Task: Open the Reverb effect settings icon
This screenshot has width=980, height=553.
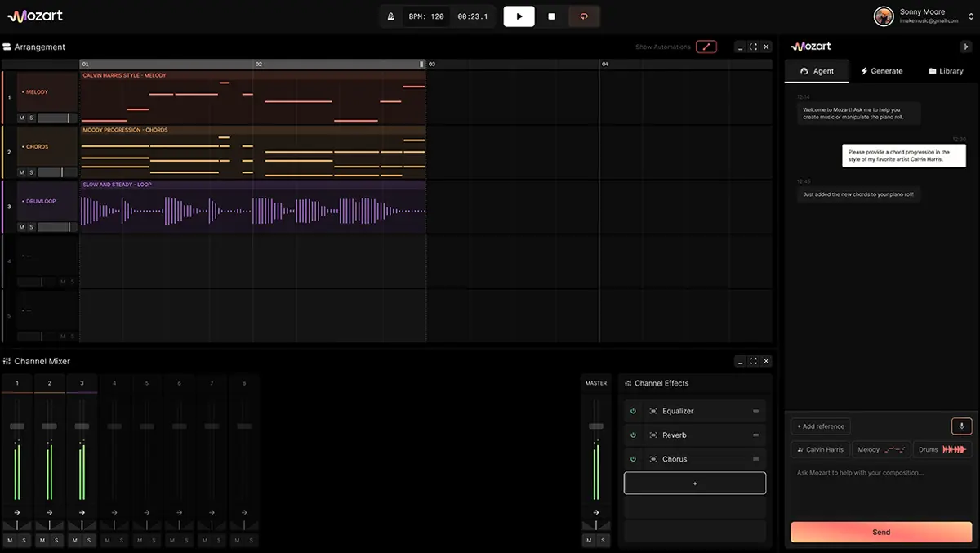Action: click(x=653, y=435)
